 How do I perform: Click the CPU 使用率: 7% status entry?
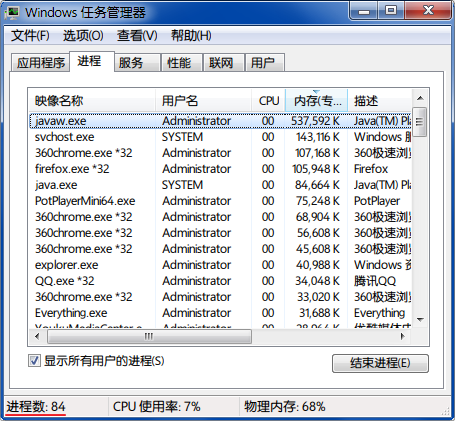pyautogui.click(x=157, y=407)
